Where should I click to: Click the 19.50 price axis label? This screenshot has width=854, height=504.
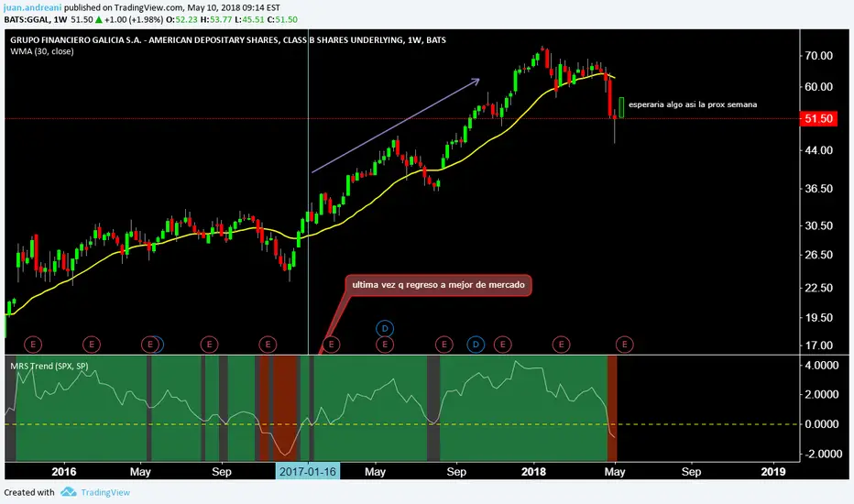[x=818, y=318]
